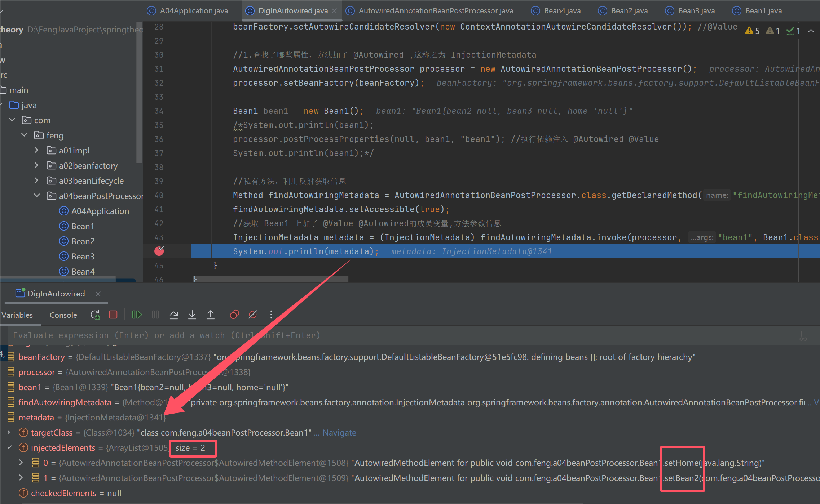This screenshot has height=504, width=820.
Task: Click the Navigate link for targetClass
Action: (x=339, y=433)
